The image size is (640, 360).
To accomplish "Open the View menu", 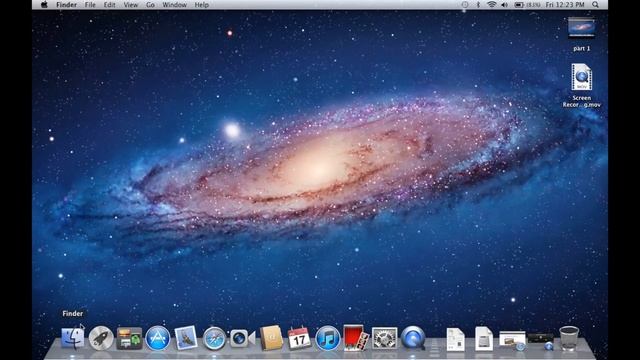I will click(x=131, y=5).
